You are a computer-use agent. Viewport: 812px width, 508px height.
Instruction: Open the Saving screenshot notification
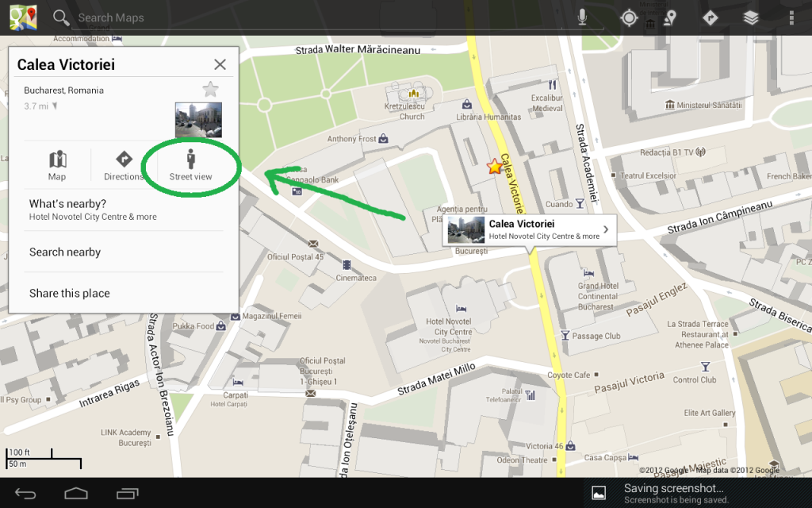click(698, 493)
